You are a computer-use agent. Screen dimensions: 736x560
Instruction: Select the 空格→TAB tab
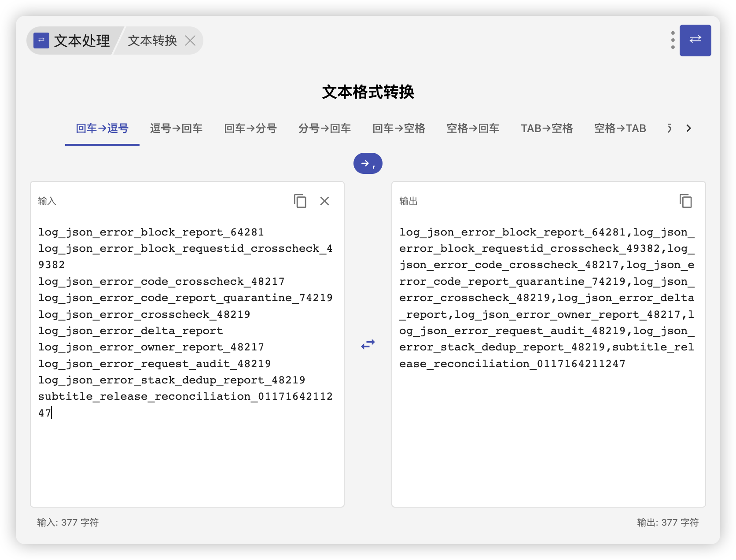pos(620,129)
